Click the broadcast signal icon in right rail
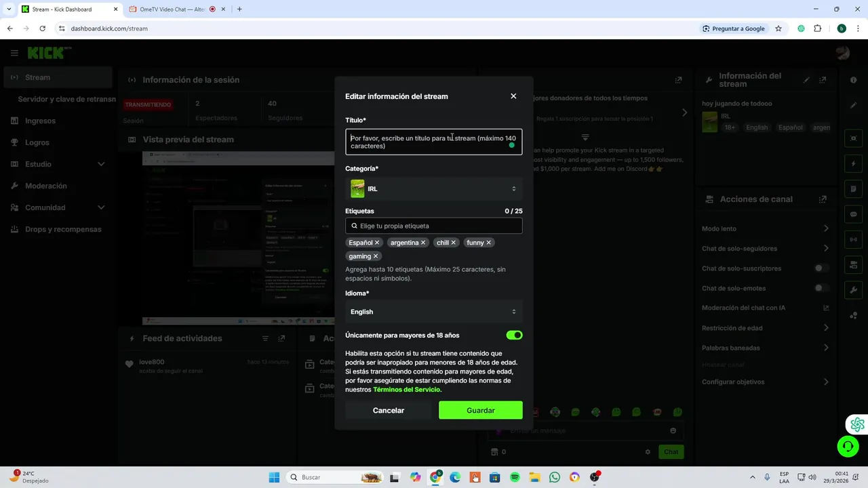868x488 pixels. click(x=854, y=239)
